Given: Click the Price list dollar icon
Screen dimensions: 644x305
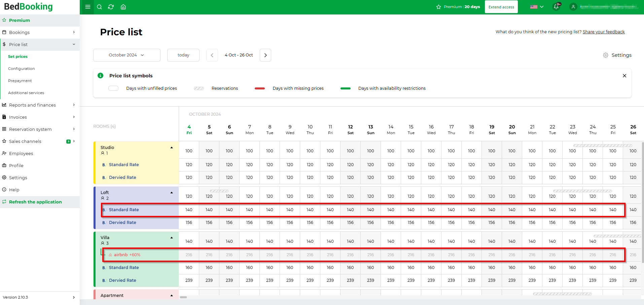Looking at the screenshot, I should point(4,44).
